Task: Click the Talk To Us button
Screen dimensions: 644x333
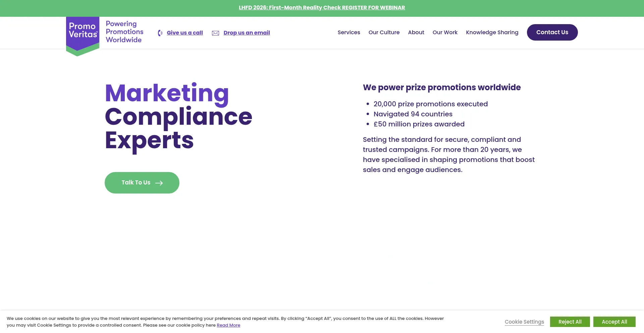Action: pos(142,182)
